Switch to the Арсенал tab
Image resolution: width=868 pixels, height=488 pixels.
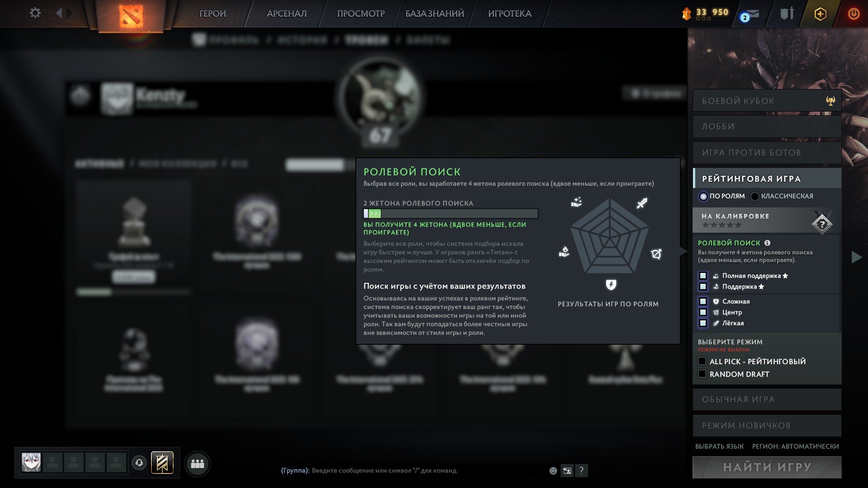(x=287, y=14)
